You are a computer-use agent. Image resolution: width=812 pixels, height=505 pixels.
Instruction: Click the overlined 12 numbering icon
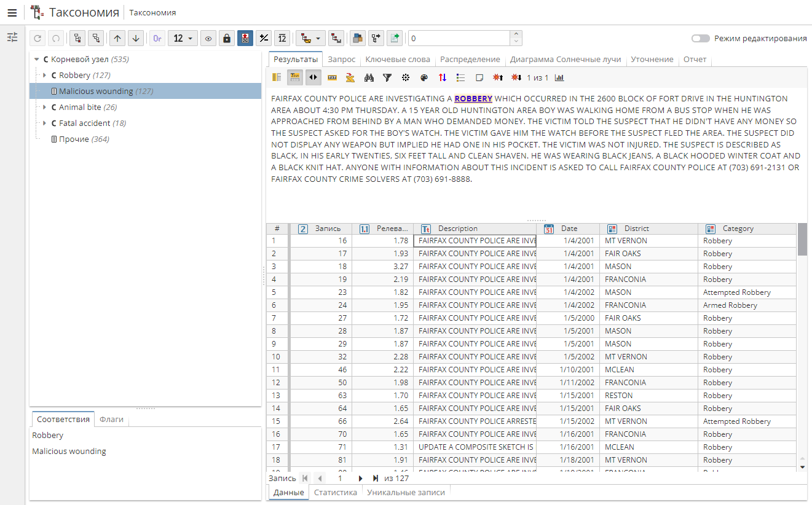tap(282, 38)
